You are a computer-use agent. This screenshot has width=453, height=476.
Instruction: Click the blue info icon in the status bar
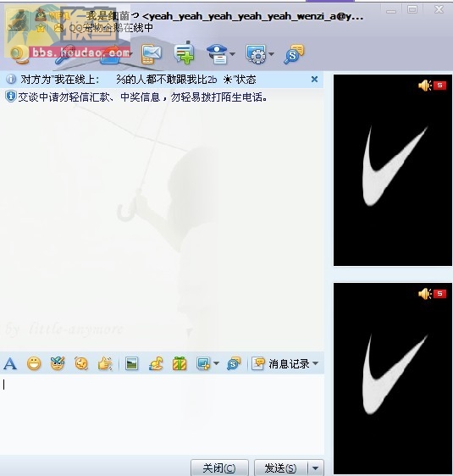(11, 80)
